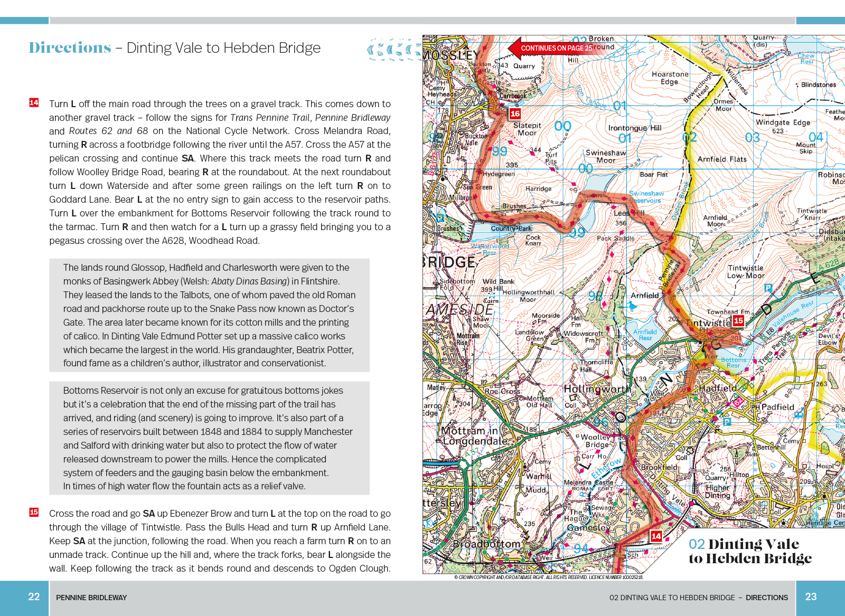Select waypoint 15 flag near Tintwistle on map
845x616 pixels.
(738, 320)
